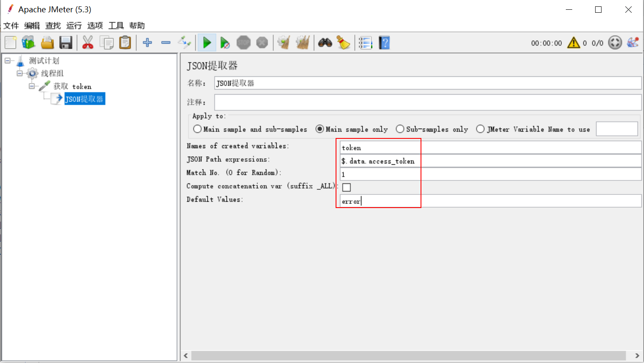Open the 运行 menu
The height and width of the screenshot is (363, 644).
(74, 25)
